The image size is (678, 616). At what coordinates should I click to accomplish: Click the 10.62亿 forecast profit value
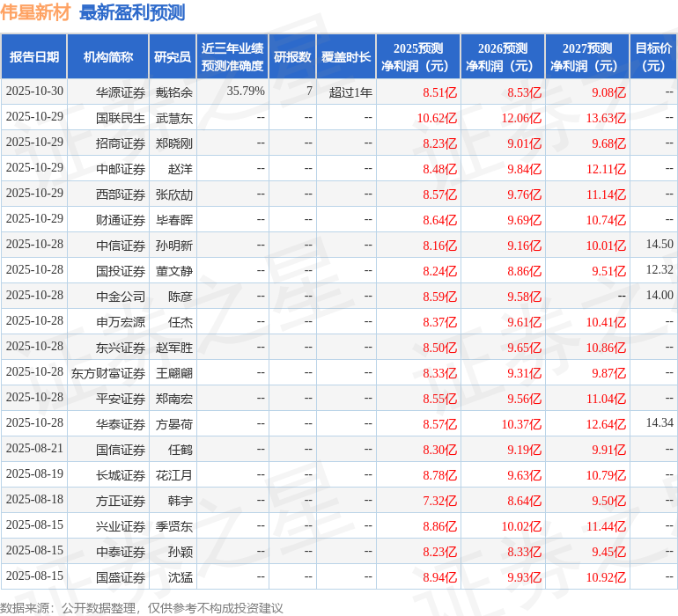pyautogui.click(x=437, y=118)
